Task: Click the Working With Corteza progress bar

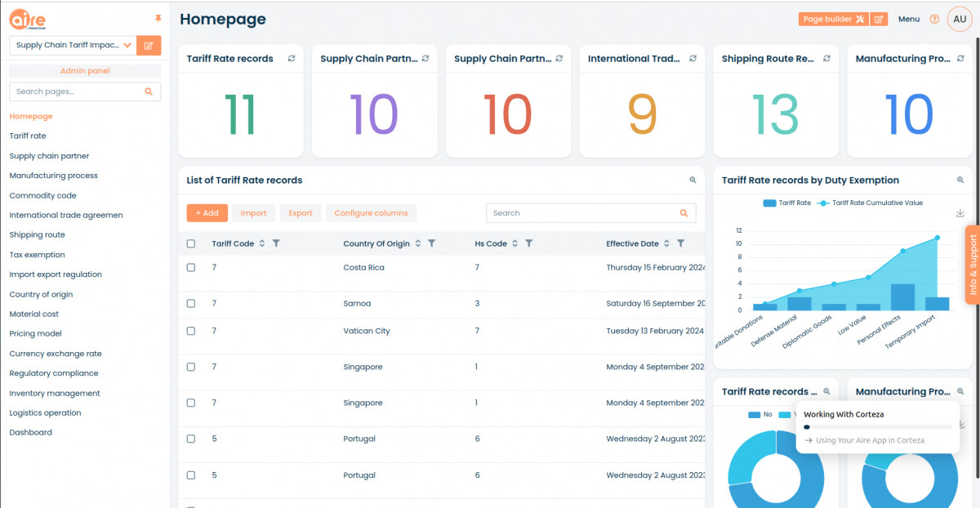Action: pos(877,427)
